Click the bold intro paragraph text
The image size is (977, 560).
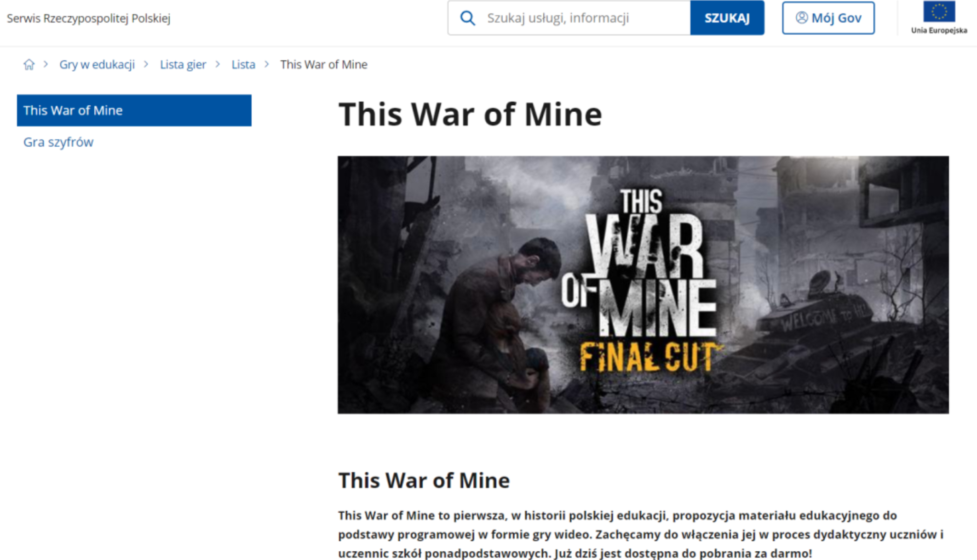640,534
